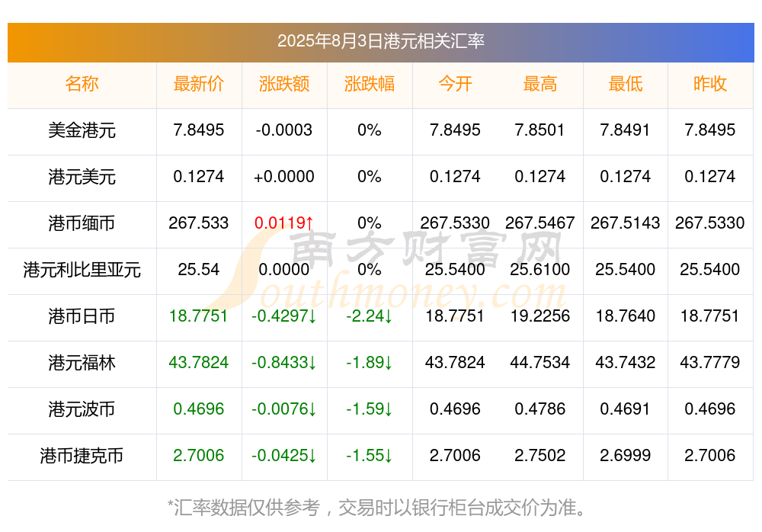Select the 涨跌幅 column header
This screenshot has height=532, width=762.
(370, 84)
